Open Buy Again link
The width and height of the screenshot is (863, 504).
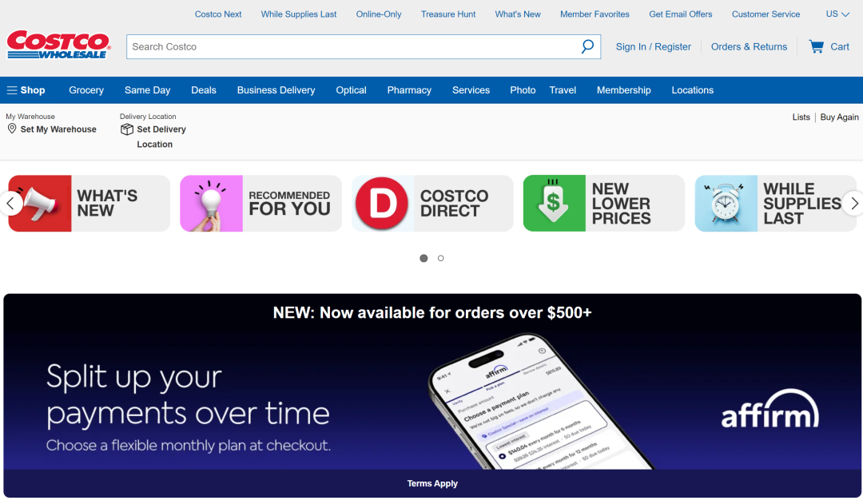tap(839, 117)
